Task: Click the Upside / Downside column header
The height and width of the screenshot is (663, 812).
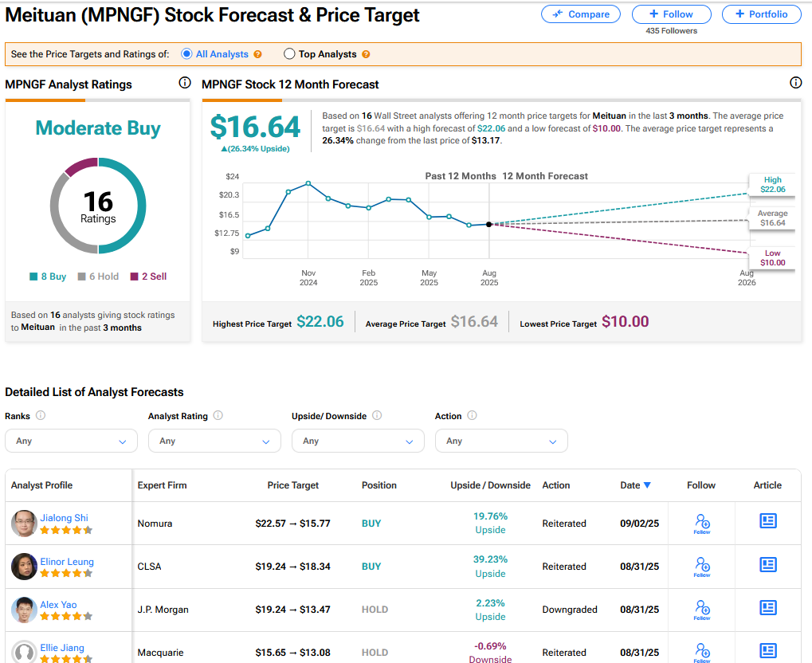Action: tap(490, 485)
